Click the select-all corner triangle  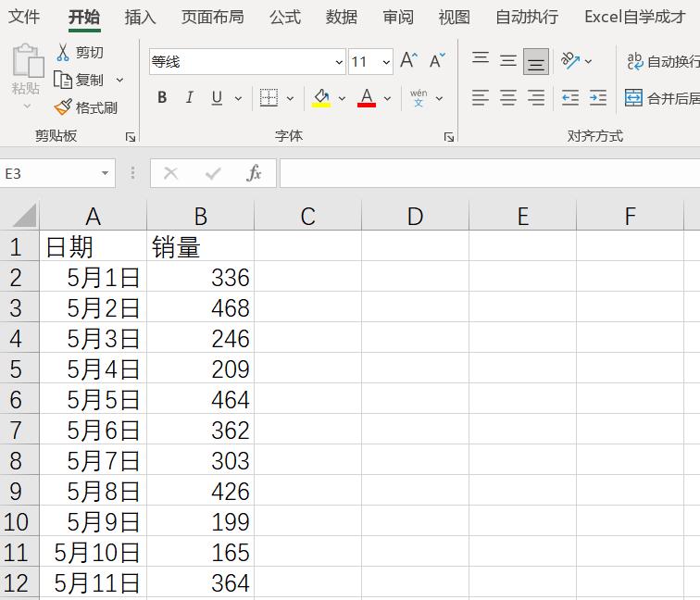pos(25,216)
